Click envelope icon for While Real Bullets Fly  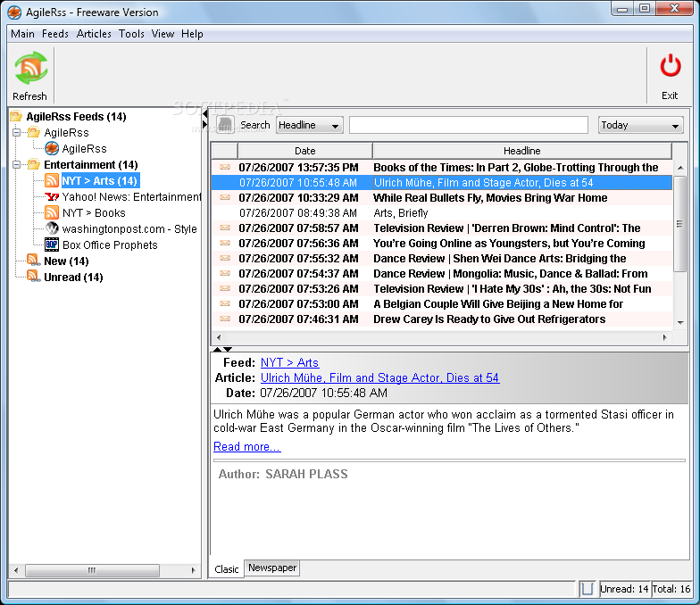pos(225,197)
